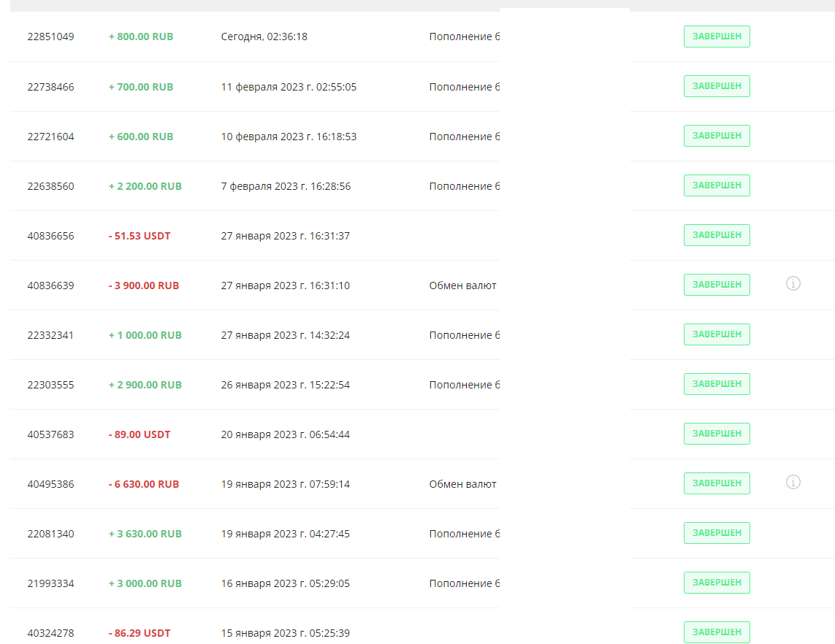Image resolution: width=835 pixels, height=644 pixels.
Task: Select ЗАВЕРШЕН badge for -51.53 USDT transaction
Action: tap(716, 235)
